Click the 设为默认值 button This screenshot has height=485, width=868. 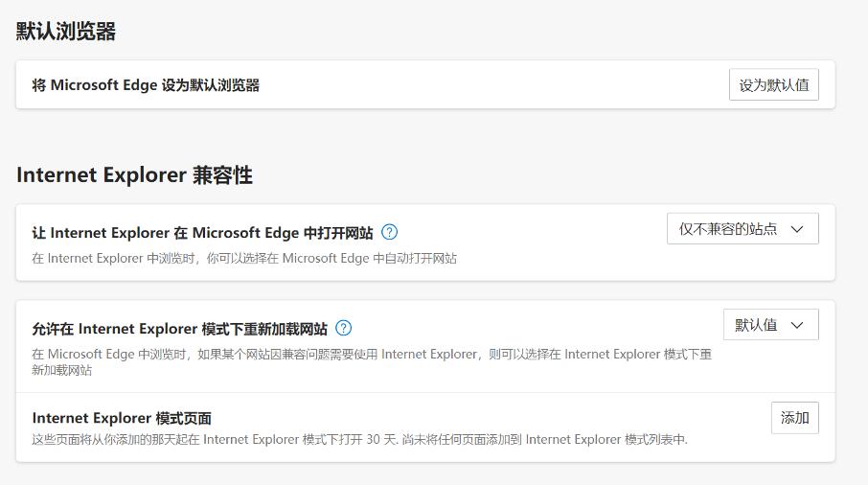coord(773,84)
